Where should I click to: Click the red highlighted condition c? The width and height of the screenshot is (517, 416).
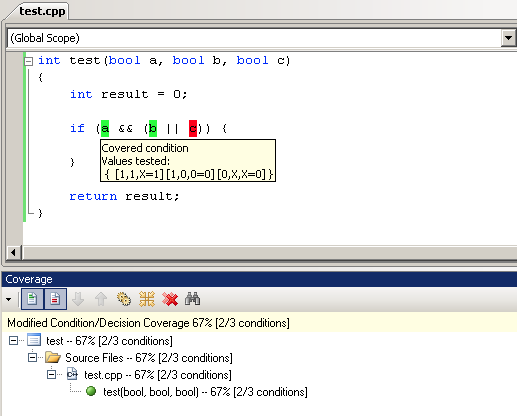[193, 128]
